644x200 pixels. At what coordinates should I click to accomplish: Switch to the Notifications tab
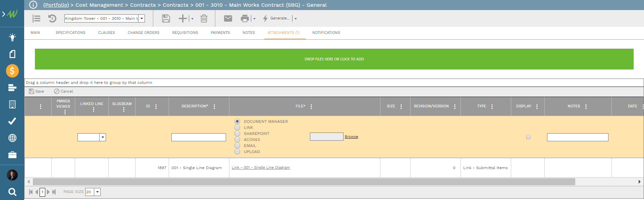326,33
